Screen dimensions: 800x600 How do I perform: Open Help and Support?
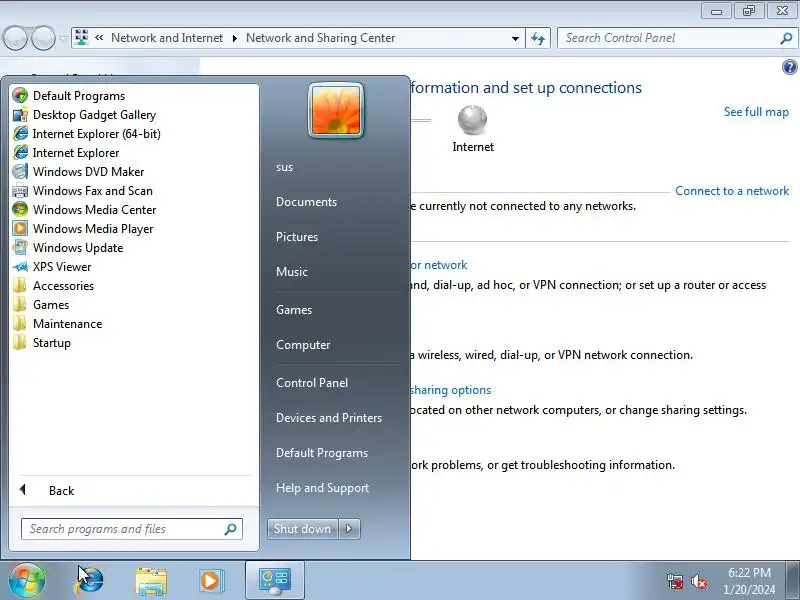(322, 488)
